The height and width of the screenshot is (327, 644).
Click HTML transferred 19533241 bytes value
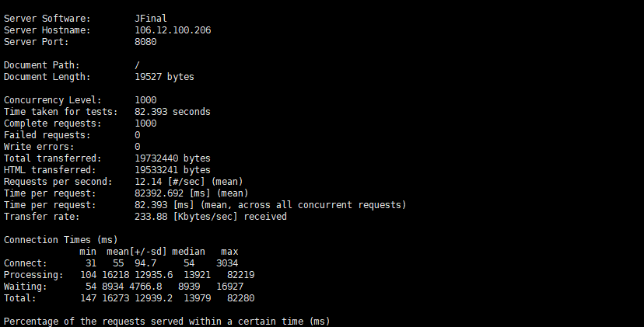173,170
